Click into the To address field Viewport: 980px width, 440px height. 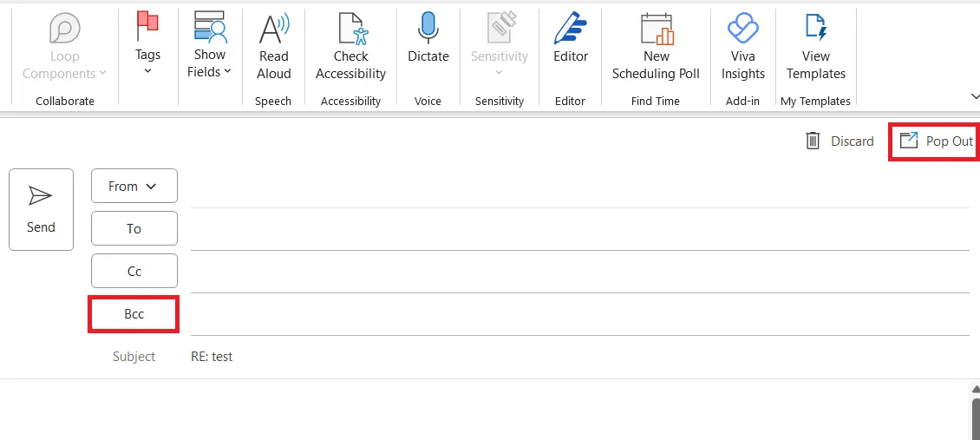click(579, 229)
